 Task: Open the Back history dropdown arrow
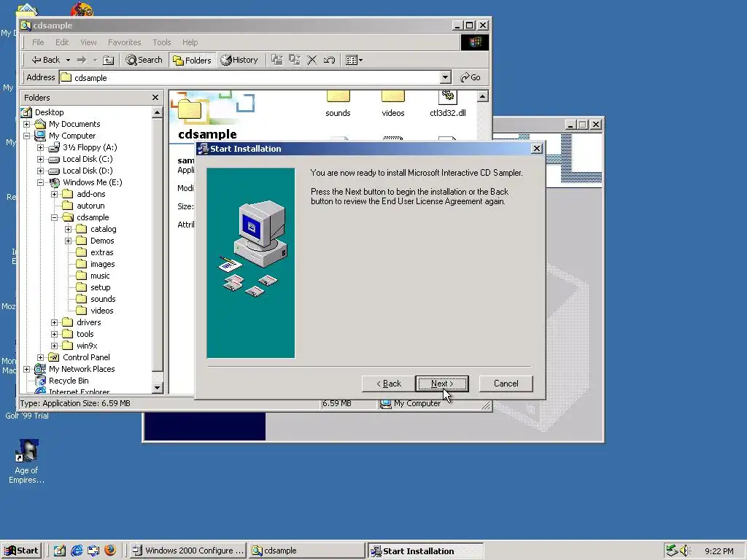pyautogui.click(x=68, y=60)
